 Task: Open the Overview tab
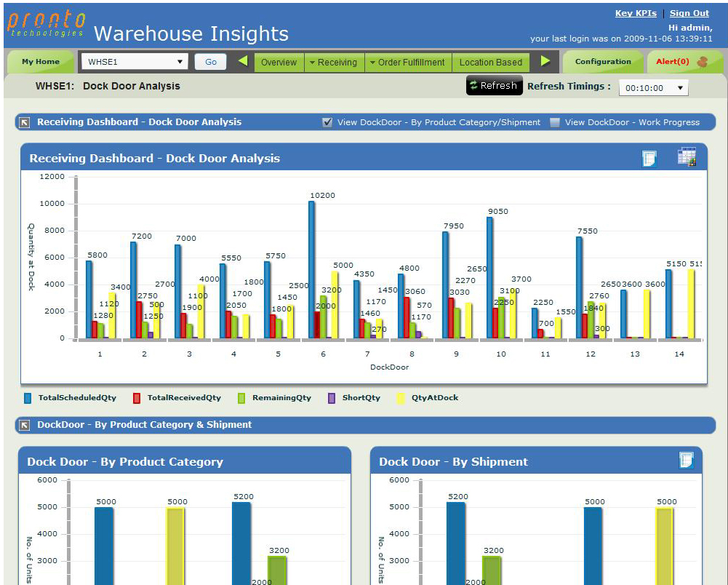pyautogui.click(x=279, y=63)
